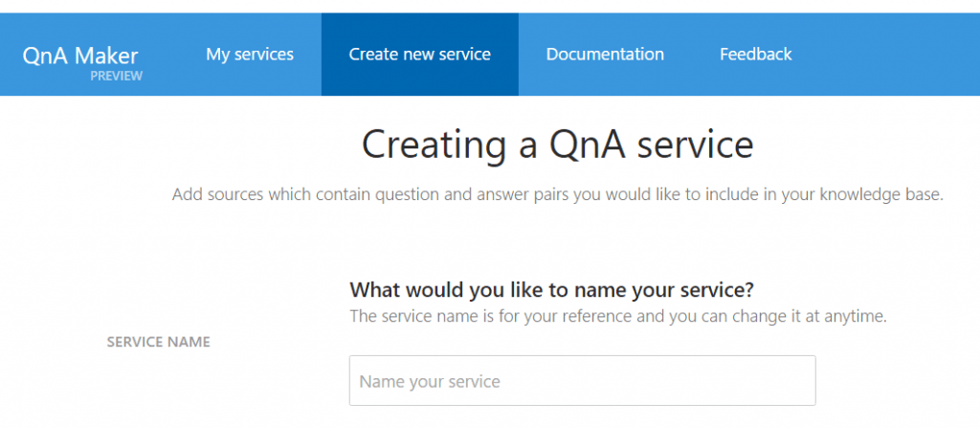Click the SERVICE NAME label
The image size is (980, 428).
click(158, 342)
